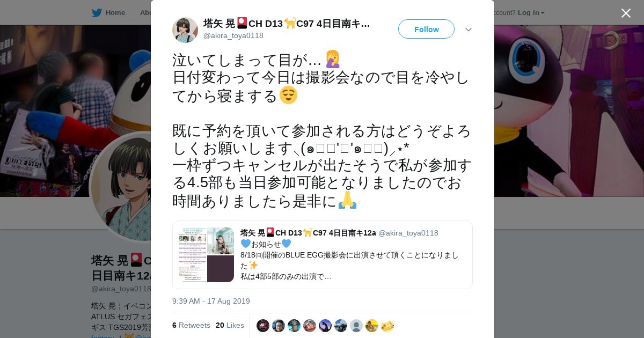The width and height of the screenshot is (644, 338).
Task: Open the @akira_toya0118 handle in the tweet header
Action: coord(233,35)
